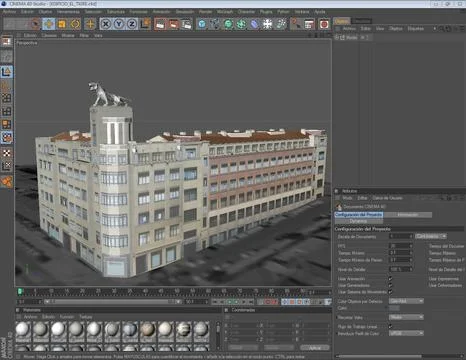
Task: Toggle the Usar Generadores checkbox
Action: tap(390, 285)
